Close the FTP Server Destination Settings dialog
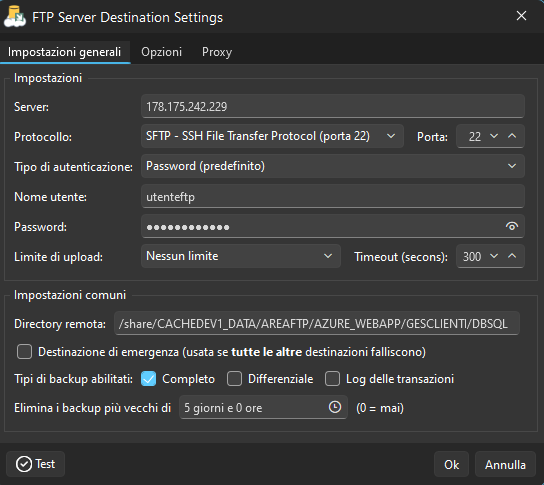The height and width of the screenshot is (485, 544). pyautogui.click(x=521, y=16)
